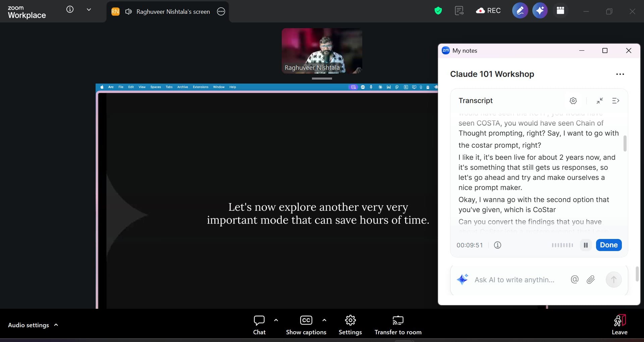Show recording info next to timer
Image resolution: width=644 pixels, height=342 pixels.
498,245
